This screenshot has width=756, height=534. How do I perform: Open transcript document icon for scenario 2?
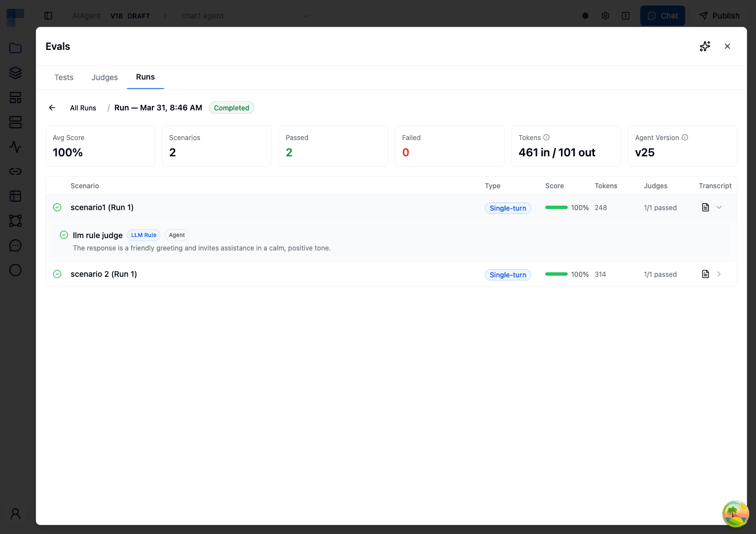point(706,274)
